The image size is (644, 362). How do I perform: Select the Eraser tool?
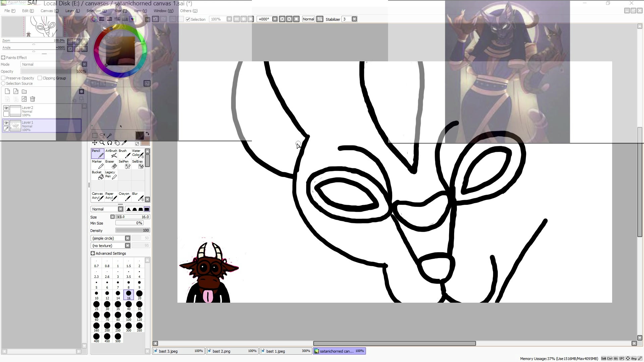[111, 164]
